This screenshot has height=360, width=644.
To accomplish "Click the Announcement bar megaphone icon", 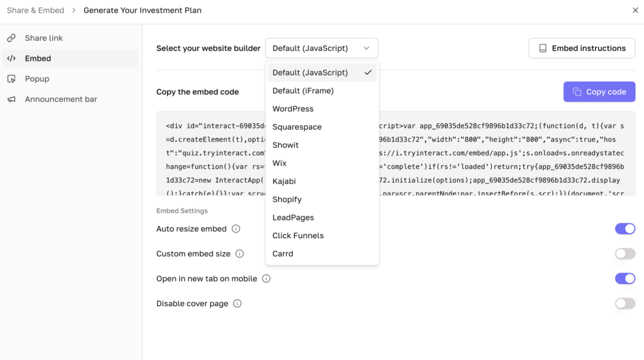I will [x=11, y=99].
